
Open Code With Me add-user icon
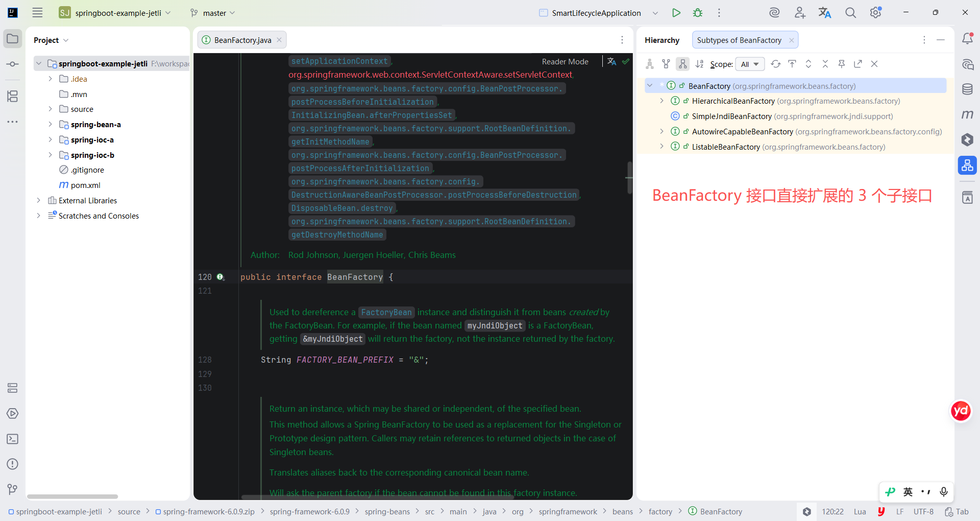coord(800,13)
